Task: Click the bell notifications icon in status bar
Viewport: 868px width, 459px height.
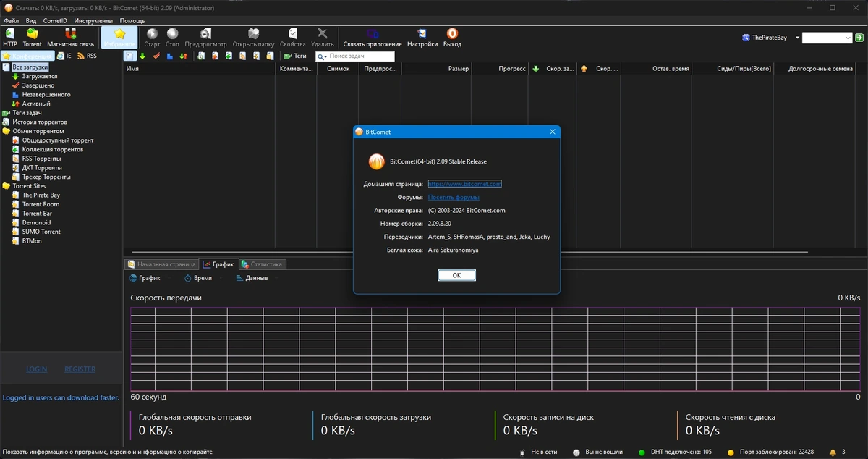Action: (833, 452)
